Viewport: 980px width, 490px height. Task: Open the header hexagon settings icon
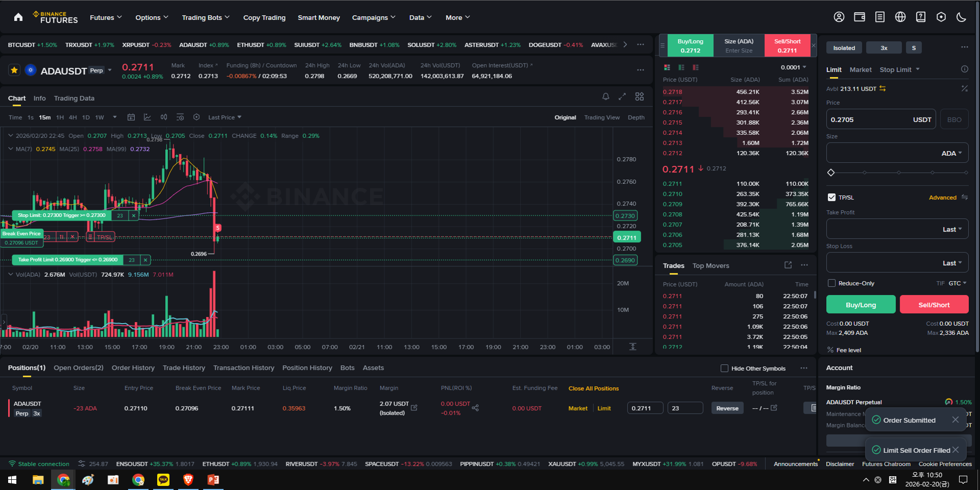[x=941, y=17]
